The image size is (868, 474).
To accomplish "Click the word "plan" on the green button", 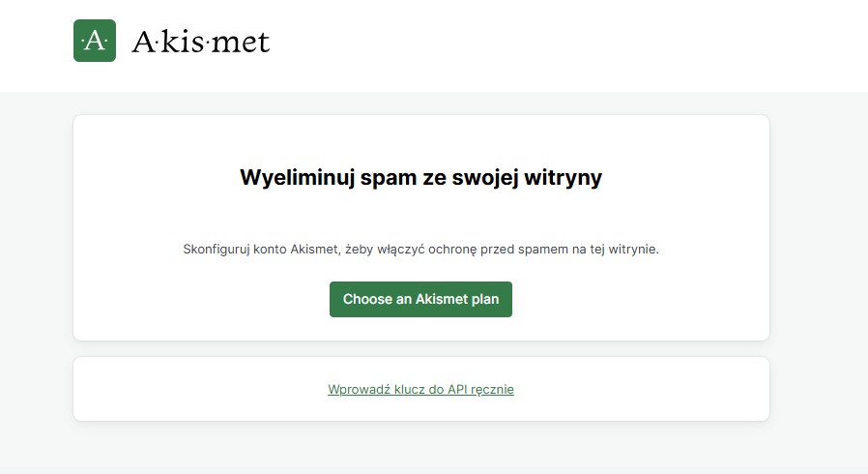I will (x=485, y=300).
